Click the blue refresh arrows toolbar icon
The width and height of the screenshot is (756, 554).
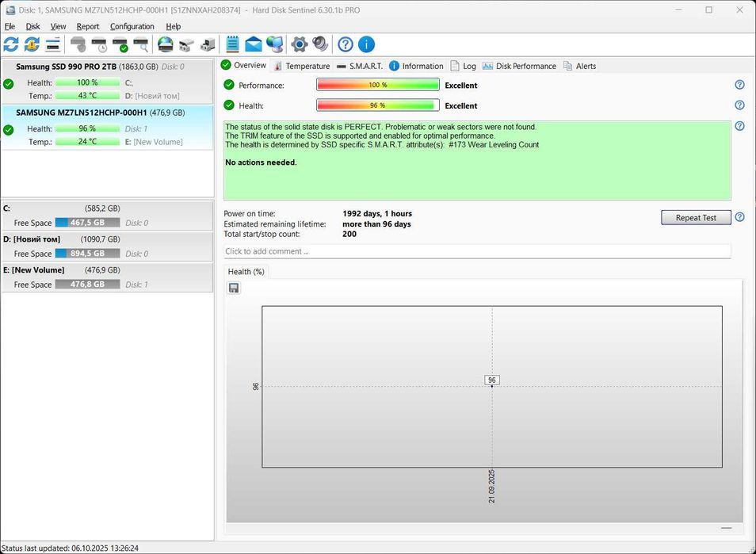(11, 44)
